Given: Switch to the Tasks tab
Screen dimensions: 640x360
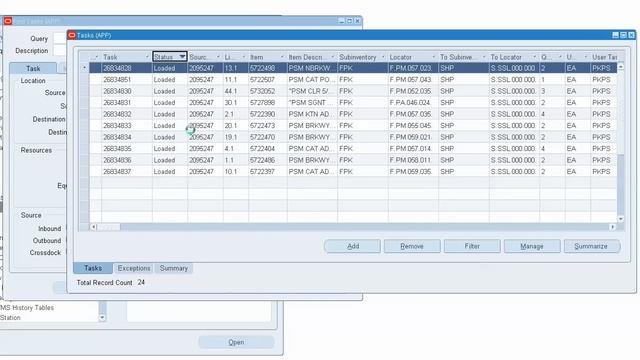Looking at the screenshot, I should [x=93, y=268].
